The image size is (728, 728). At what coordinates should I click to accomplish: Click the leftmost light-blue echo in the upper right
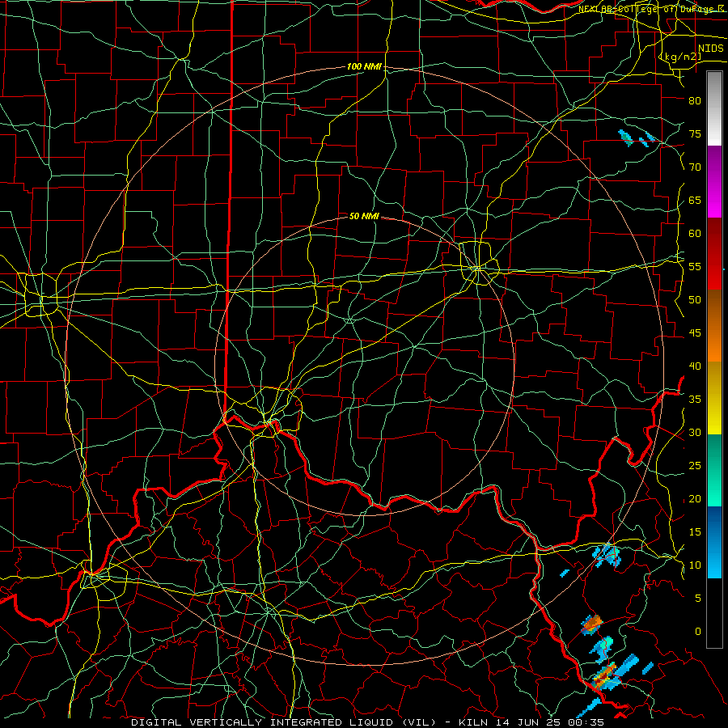click(626, 138)
